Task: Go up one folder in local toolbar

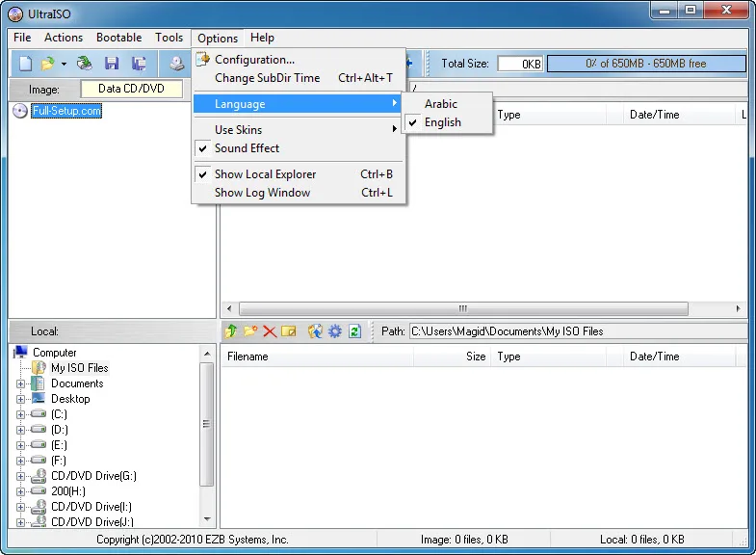Action: 231,331
